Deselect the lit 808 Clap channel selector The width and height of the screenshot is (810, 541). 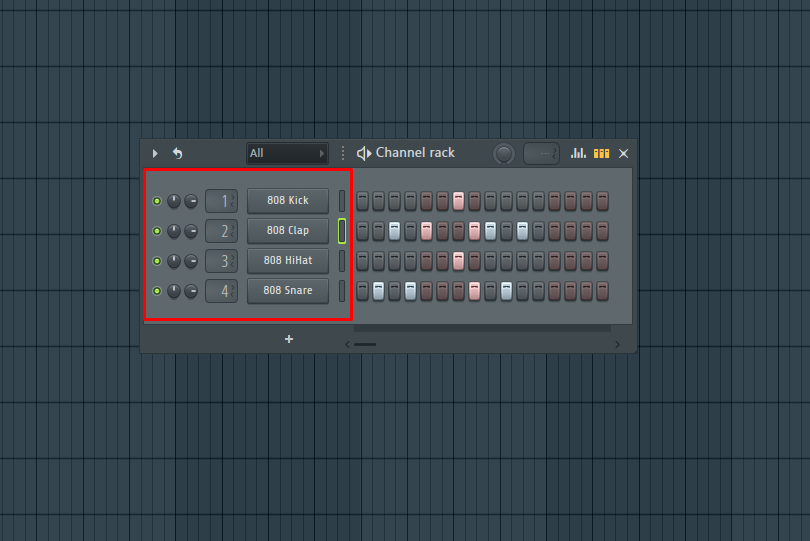click(342, 231)
